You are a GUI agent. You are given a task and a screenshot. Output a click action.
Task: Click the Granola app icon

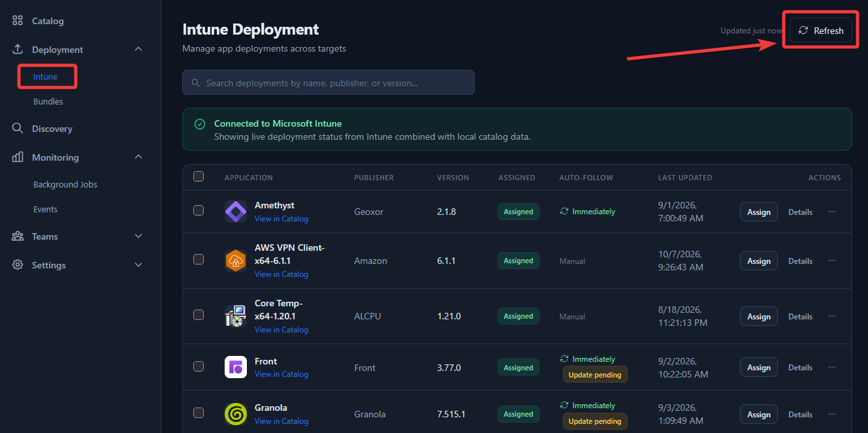point(236,414)
